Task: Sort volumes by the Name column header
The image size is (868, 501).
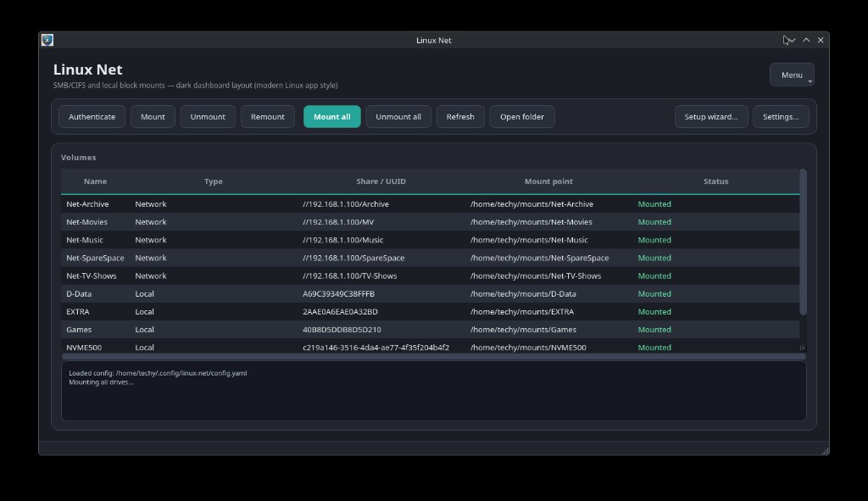Action: pos(95,181)
